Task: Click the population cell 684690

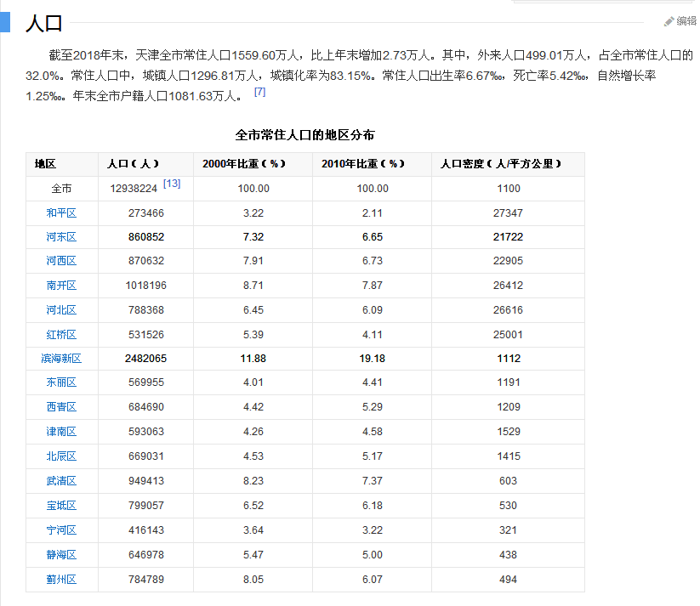Action: tap(146, 407)
